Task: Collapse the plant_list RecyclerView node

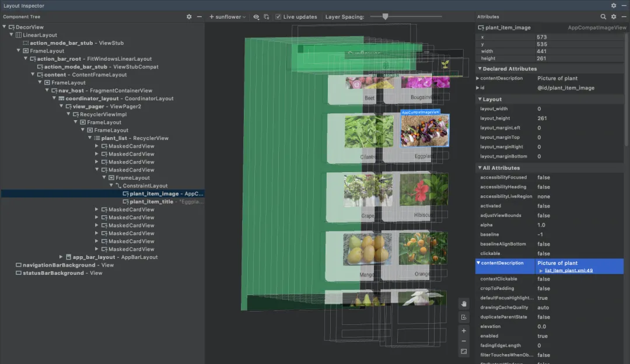Action: (90, 138)
